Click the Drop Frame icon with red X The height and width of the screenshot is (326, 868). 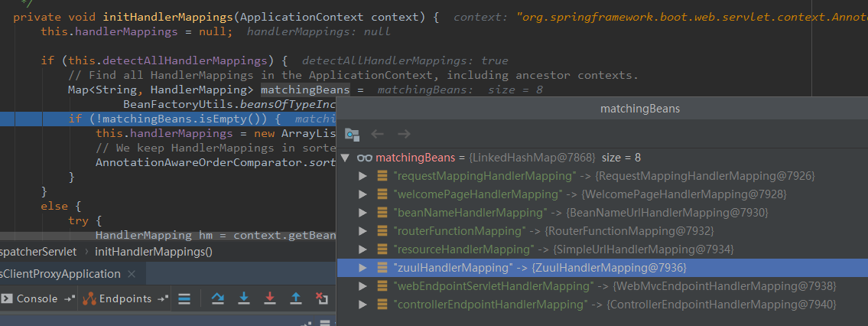coord(322,299)
